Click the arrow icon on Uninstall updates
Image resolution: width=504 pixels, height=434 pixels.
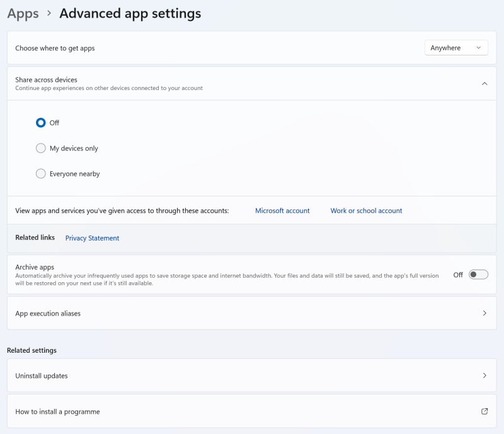484,375
